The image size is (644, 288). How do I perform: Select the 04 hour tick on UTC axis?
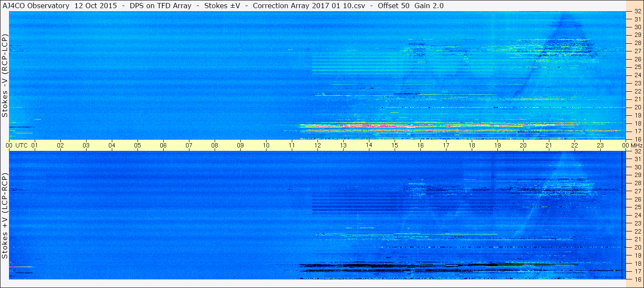point(112,145)
